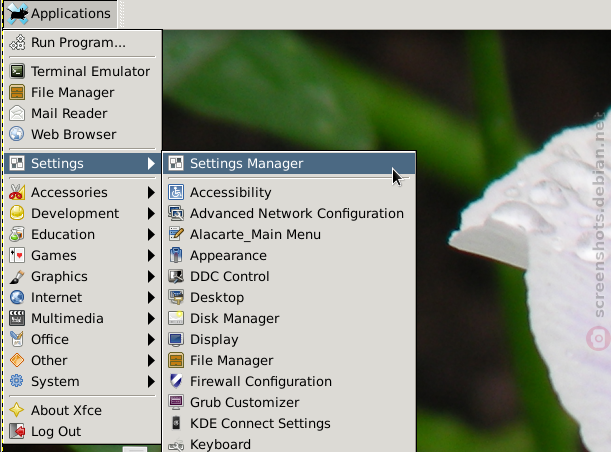Click the "Log Out" label

[x=56, y=431]
